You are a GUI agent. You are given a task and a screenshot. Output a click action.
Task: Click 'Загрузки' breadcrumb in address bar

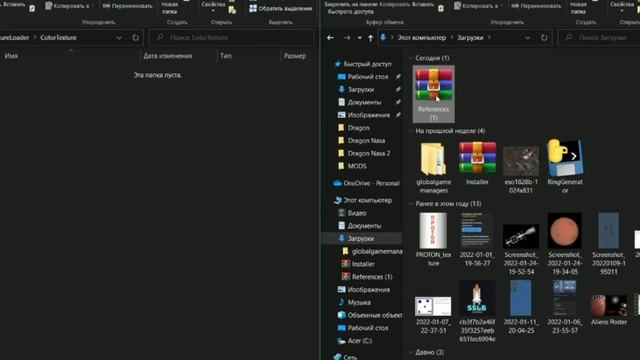tap(470, 38)
